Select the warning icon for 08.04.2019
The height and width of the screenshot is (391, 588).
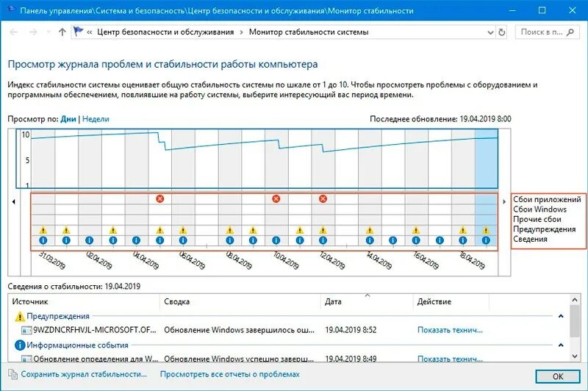click(230, 230)
